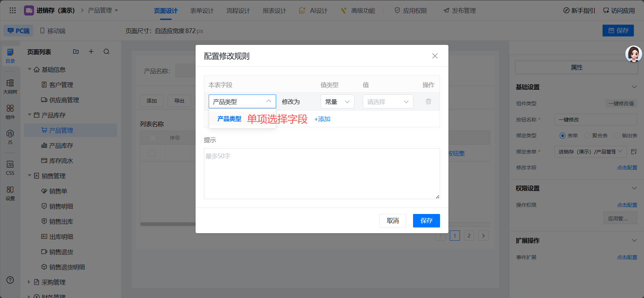Click the +添加 link to add rule
644x298 pixels.
tap(322, 119)
